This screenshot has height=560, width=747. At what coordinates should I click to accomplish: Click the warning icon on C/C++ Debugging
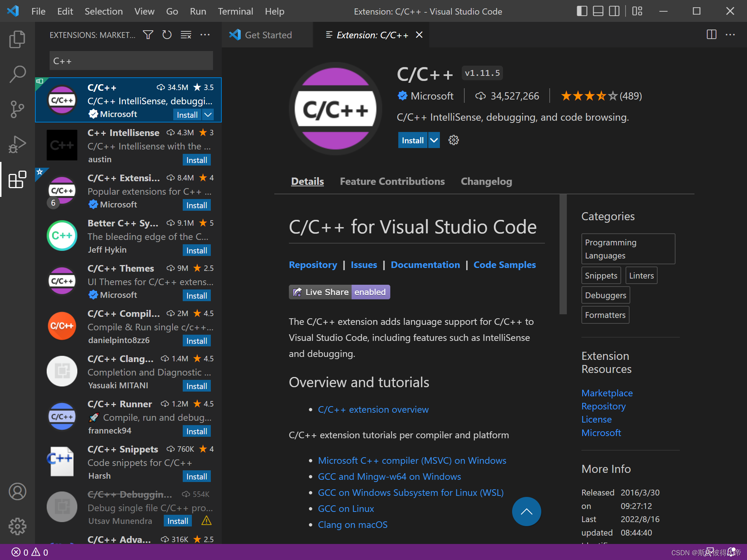(x=206, y=520)
